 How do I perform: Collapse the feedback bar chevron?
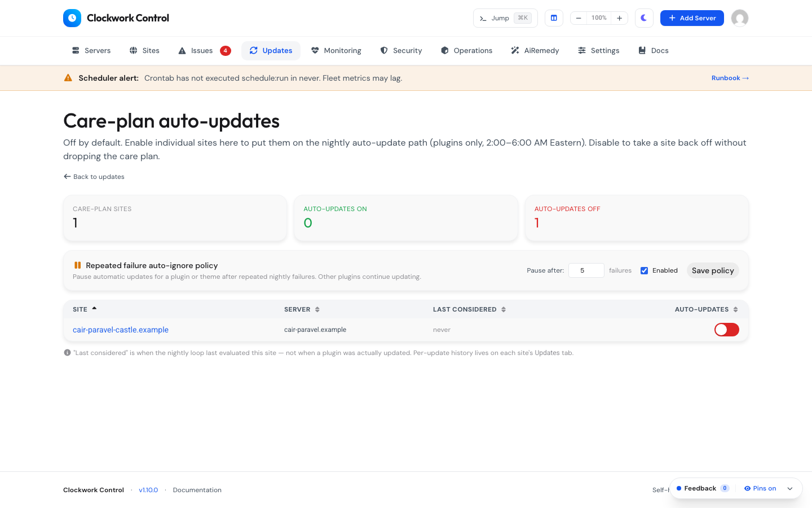pyautogui.click(x=790, y=489)
